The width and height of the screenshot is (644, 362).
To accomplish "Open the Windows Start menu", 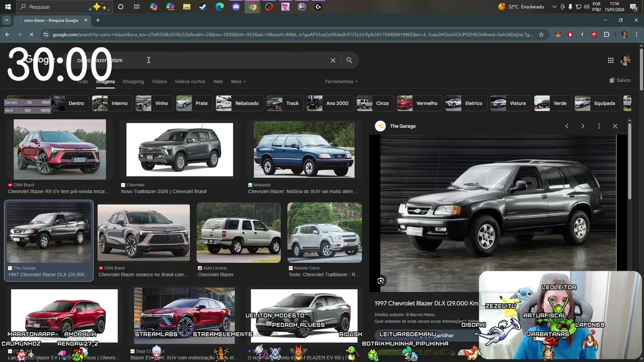I will tap(7, 7).
